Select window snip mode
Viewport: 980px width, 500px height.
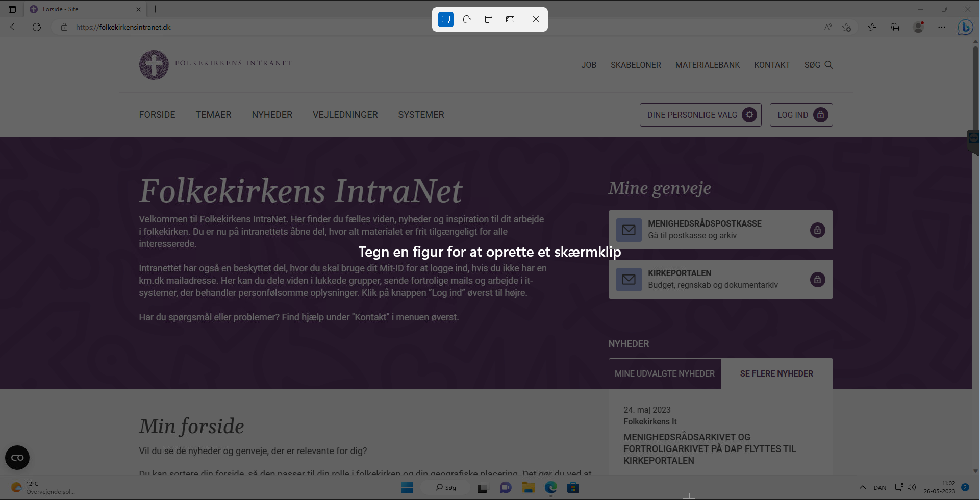click(x=489, y=19)
